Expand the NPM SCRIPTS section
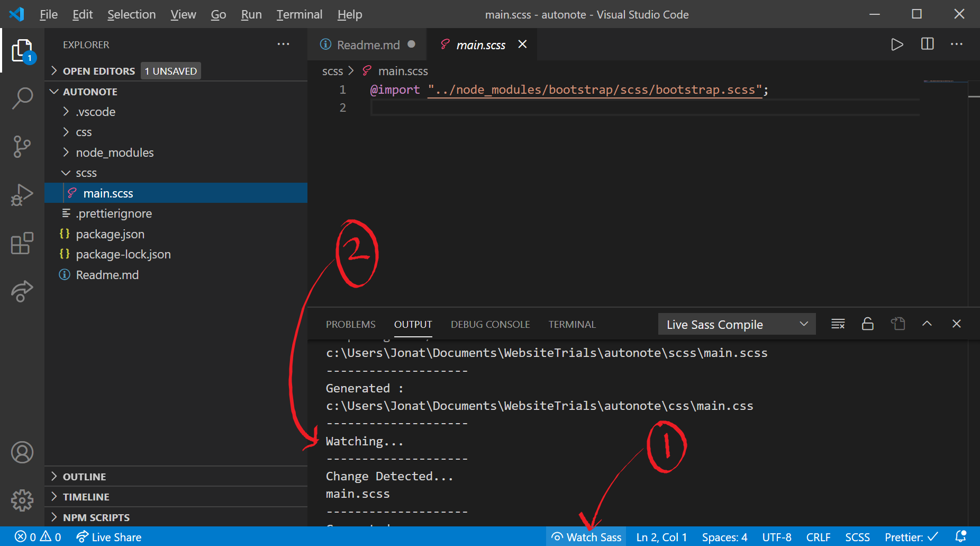The width and height of the screenshot is (980, 546). (x=96, y=517)
